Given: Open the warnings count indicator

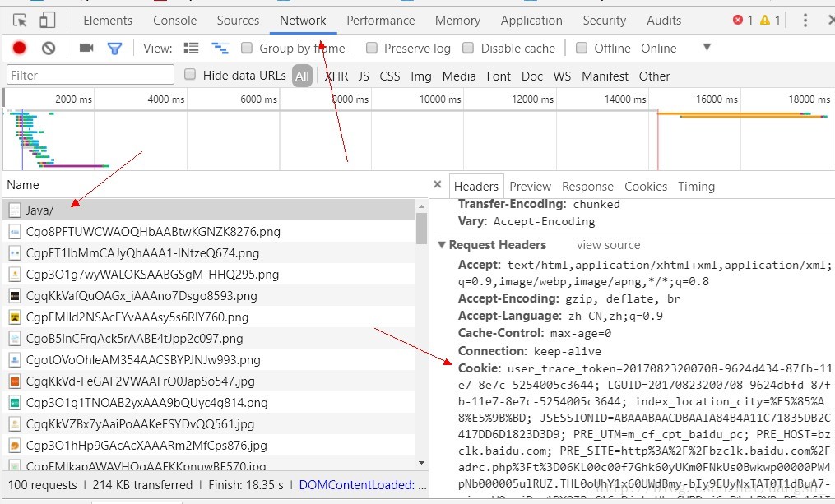Looking at the screenshot, I should 770,21.
